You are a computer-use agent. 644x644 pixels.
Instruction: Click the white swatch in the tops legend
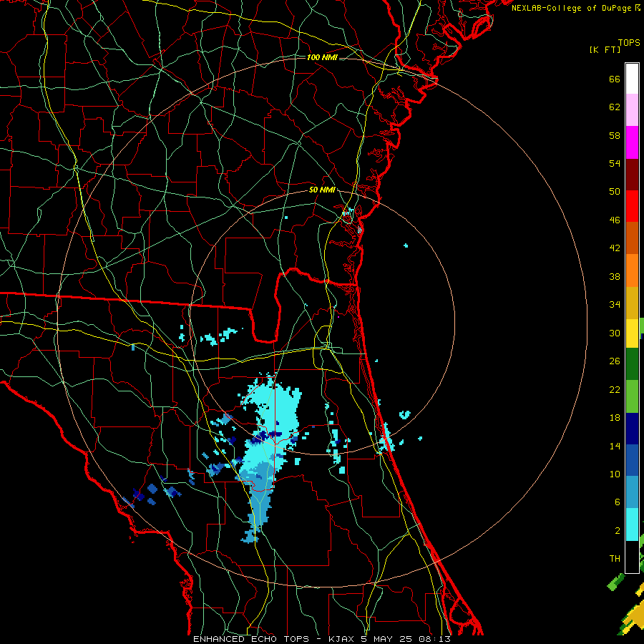[632, 79]
